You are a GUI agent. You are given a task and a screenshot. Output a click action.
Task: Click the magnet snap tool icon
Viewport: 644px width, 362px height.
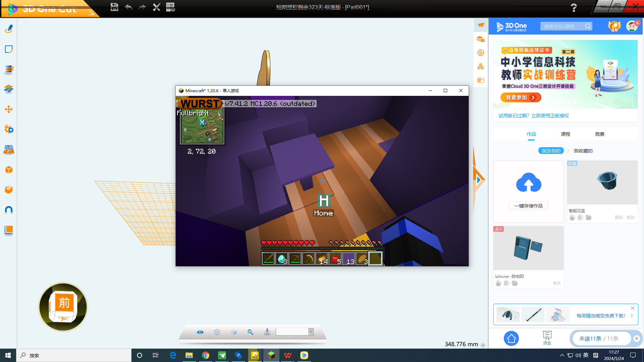(x=9, y=210)
